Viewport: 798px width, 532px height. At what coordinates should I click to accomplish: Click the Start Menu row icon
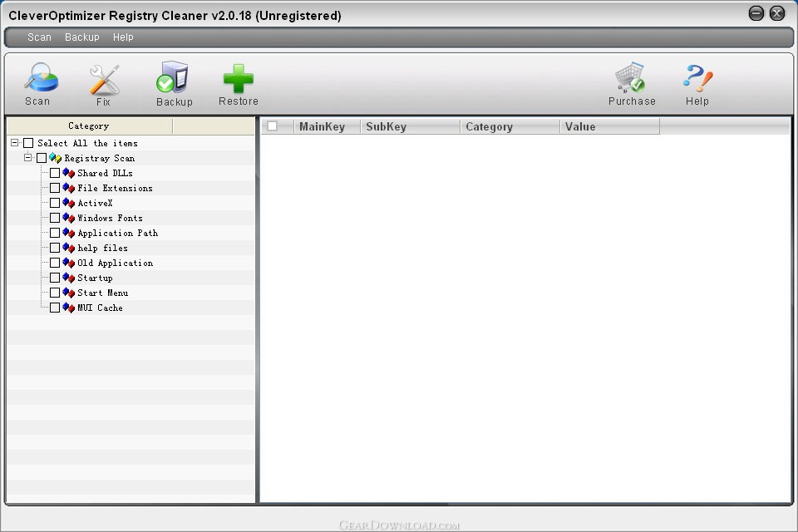69,293
